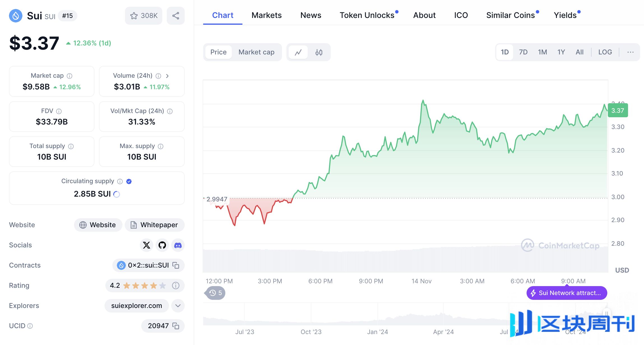Open the UCID info icon
Viewport: 644px width, 345px height.
[x=30, y=326]
